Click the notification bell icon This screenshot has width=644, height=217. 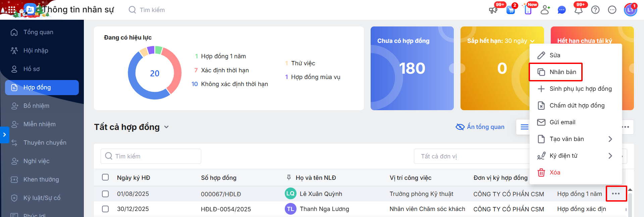[578, 10]
